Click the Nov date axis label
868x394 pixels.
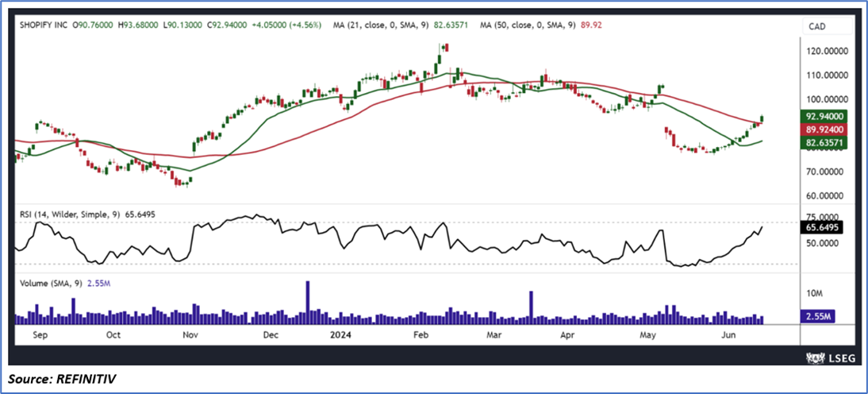point(190,335)
